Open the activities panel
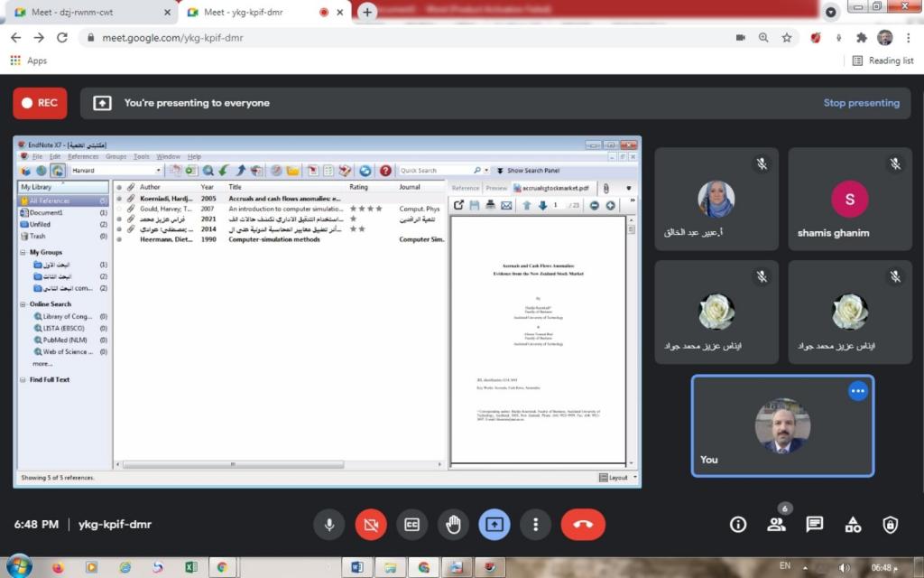 [853, 524]
